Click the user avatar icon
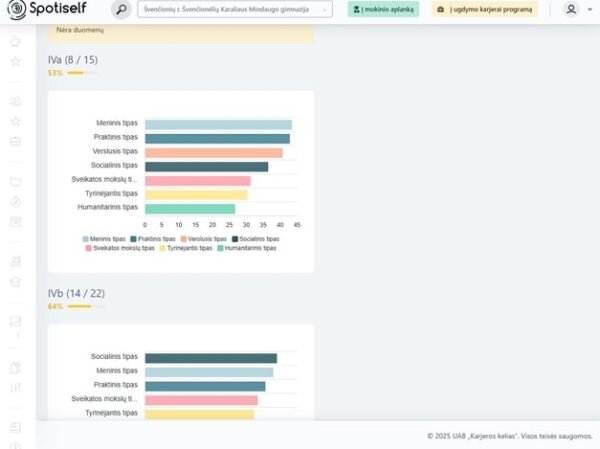 click(x=571, y=9)
